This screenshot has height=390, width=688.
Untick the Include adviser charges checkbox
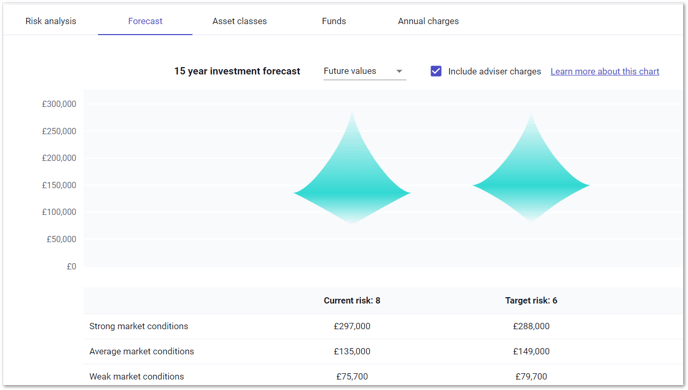tap(436, 71)
